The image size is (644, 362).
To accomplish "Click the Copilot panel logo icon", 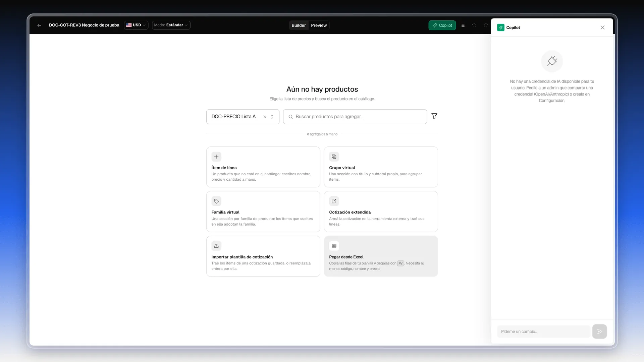I will [x=501, y=27].
